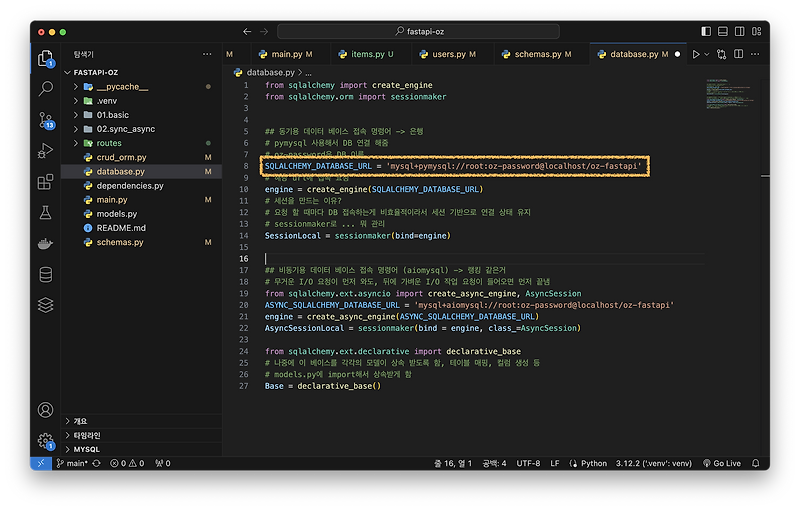The height and width of the screenshot is (510, 800).
Task: Open Source Control view with 13 badge
Action: [x=45, y=120]
